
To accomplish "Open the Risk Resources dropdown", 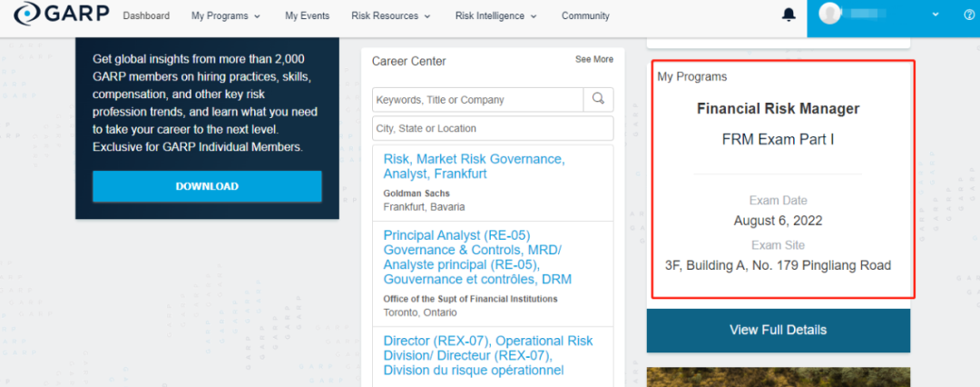I will point(392,16).
